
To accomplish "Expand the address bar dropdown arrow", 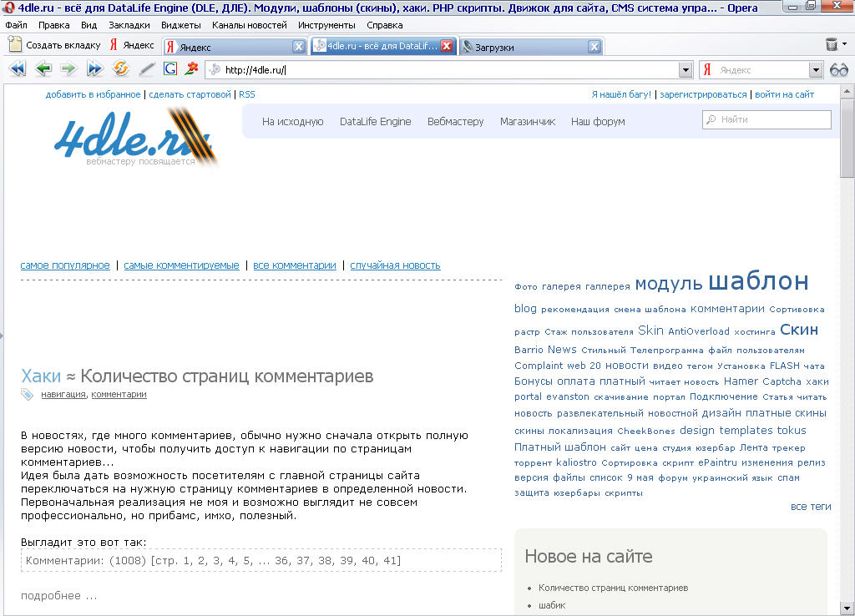I will (686, 70).
